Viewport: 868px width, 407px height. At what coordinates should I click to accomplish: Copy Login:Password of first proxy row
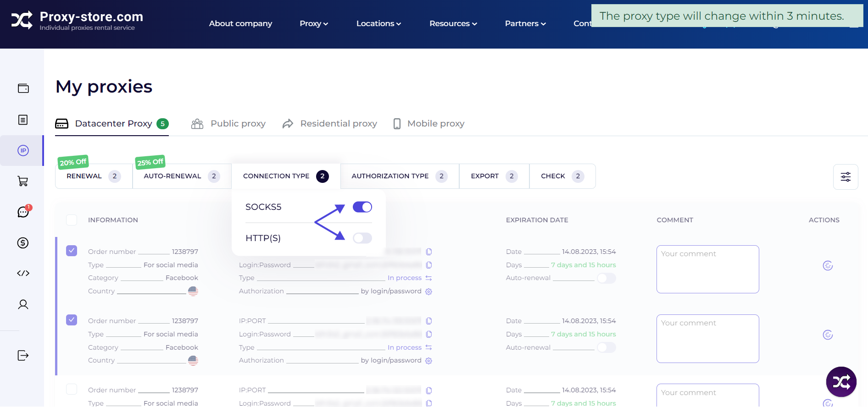(429, 265)
